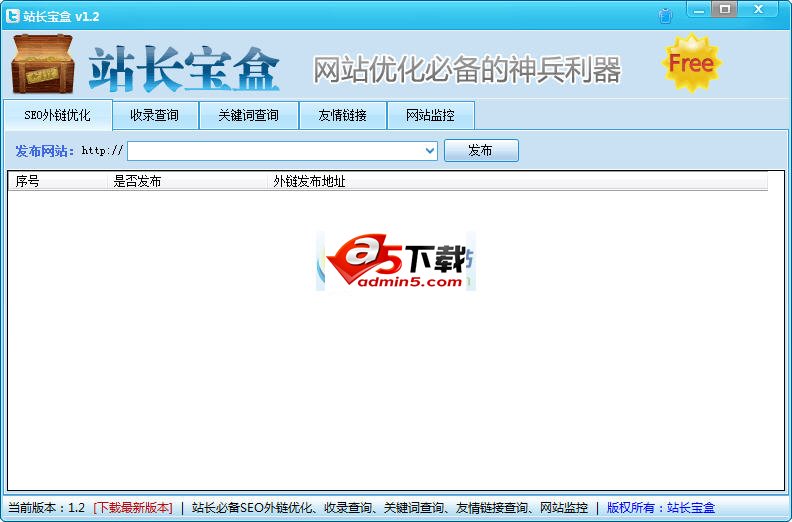This screenshot has width=792, height=522.
Task: Maximize the 站长宝盒 window
Action: pos(725,10)
